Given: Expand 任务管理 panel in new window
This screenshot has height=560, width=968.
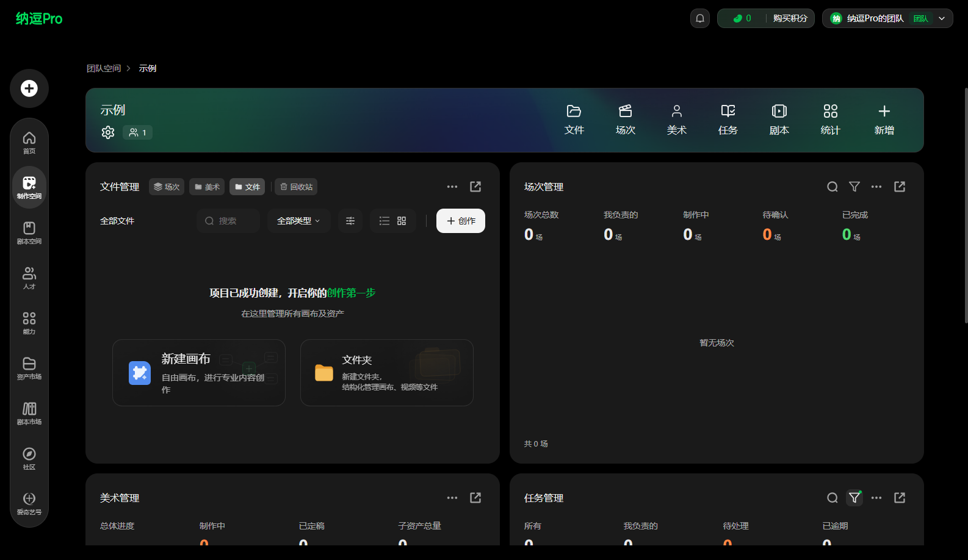Looking at the screenshot, I should 900,498.
